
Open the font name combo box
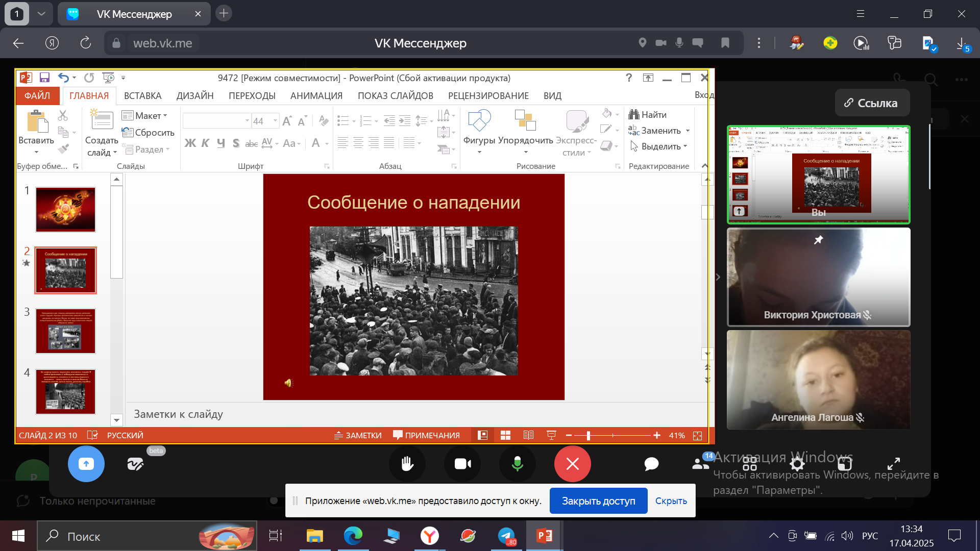(x=217, y=121)
